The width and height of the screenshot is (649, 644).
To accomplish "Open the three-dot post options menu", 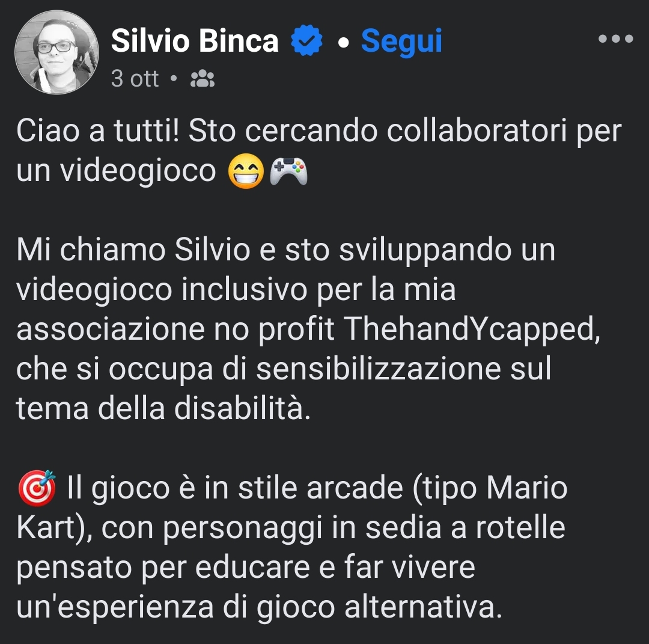I will [615, 38].
